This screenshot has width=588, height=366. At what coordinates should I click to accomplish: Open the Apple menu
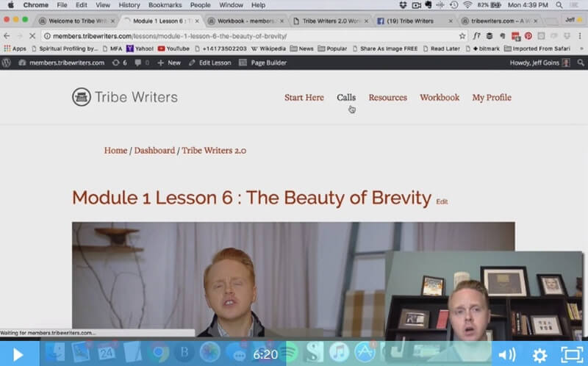click(11, 5)
